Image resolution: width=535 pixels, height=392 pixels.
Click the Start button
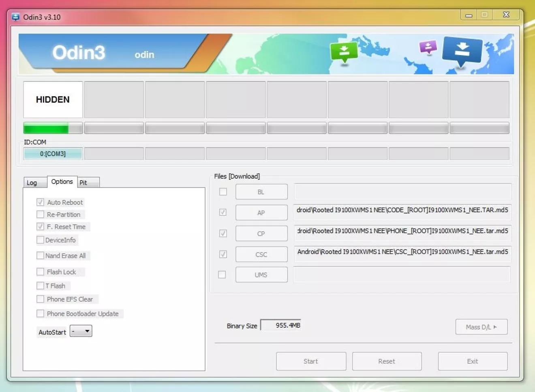311,361
